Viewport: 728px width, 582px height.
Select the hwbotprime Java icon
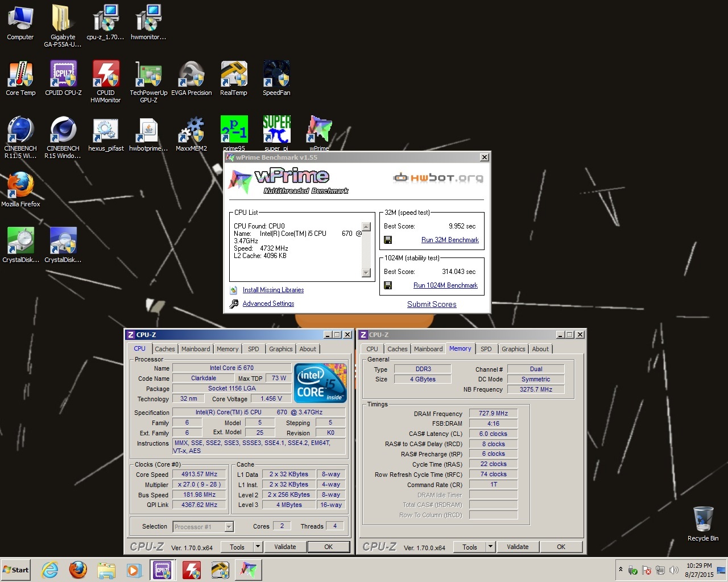coord(148,134)
